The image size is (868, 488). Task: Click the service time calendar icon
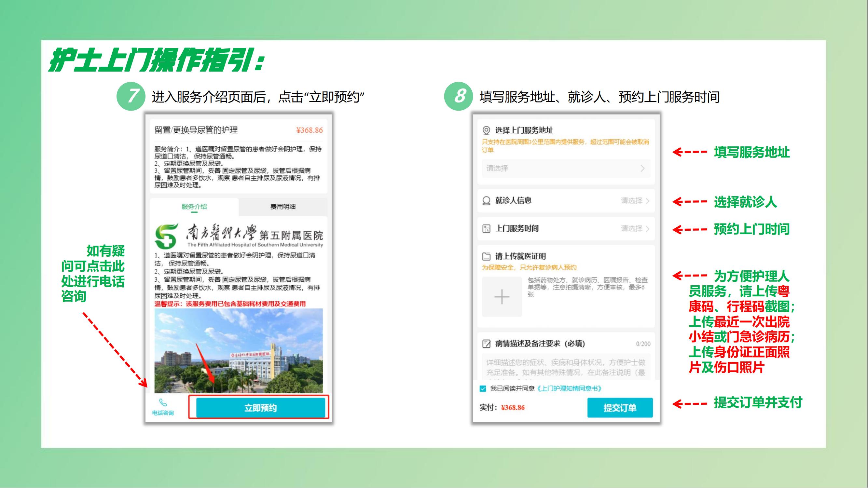[486, 229]
